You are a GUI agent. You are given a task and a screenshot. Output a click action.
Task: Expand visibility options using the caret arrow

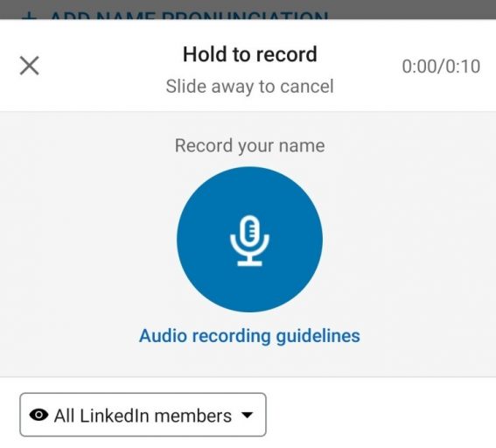(x=247, y=415)
